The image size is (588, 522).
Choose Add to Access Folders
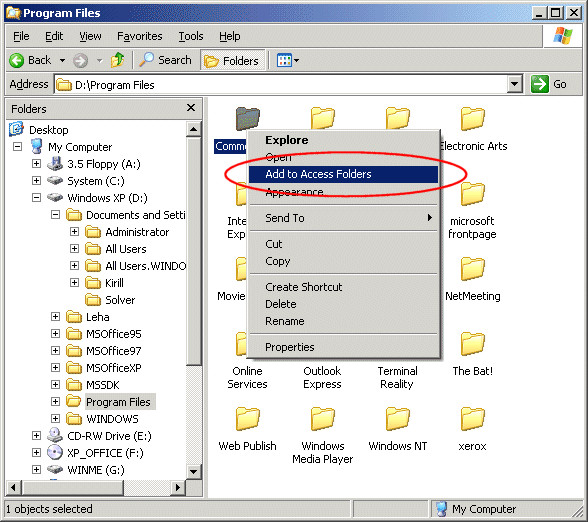[344, 174]
